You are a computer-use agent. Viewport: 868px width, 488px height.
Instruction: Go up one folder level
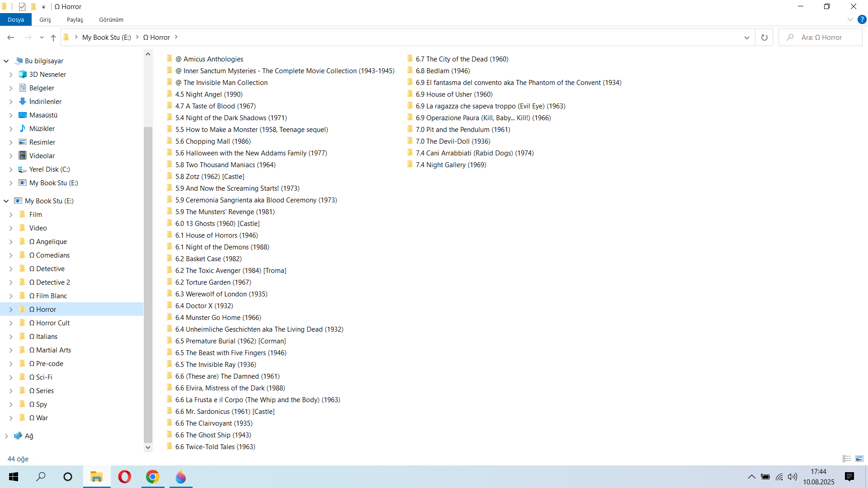tap(53, 38)
